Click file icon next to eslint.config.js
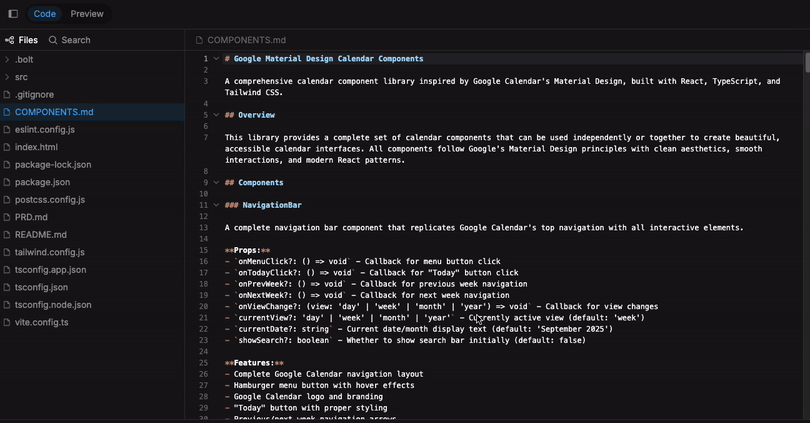The height and width of the screenshot is (423, 810). tap(7, 130)
